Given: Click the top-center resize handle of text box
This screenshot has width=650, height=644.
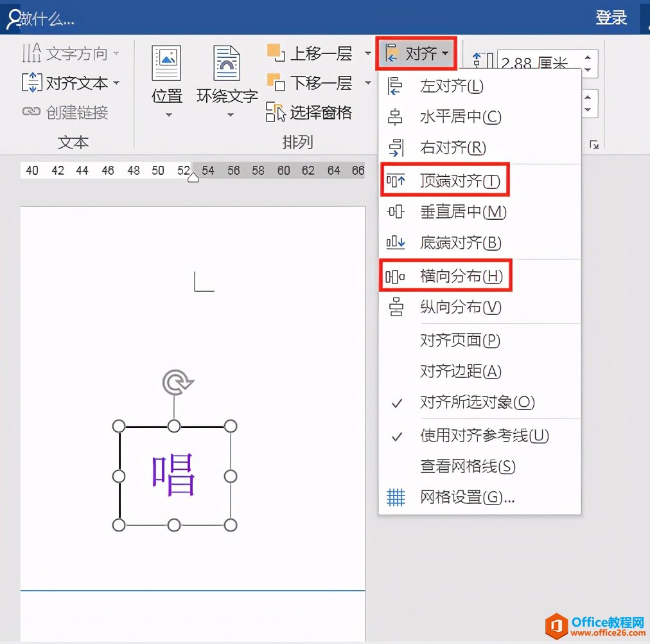Looking at the screenshot, I should (x=174, y=426).
